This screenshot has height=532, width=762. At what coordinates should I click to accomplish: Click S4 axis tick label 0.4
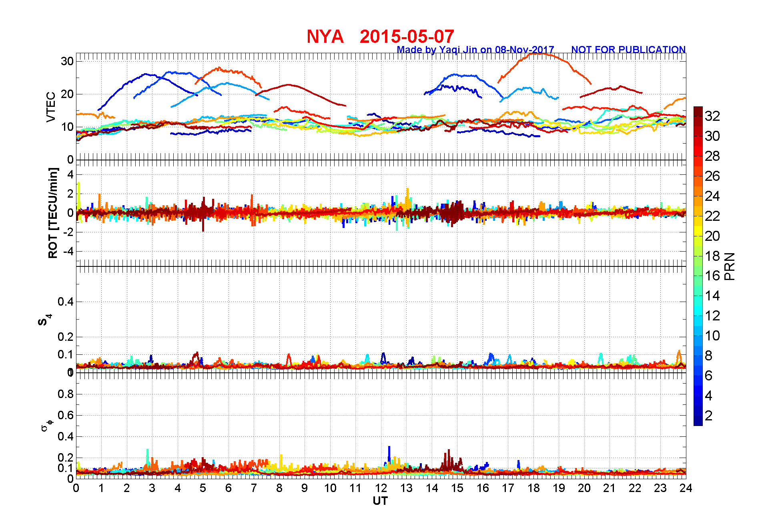click(66, 302)
